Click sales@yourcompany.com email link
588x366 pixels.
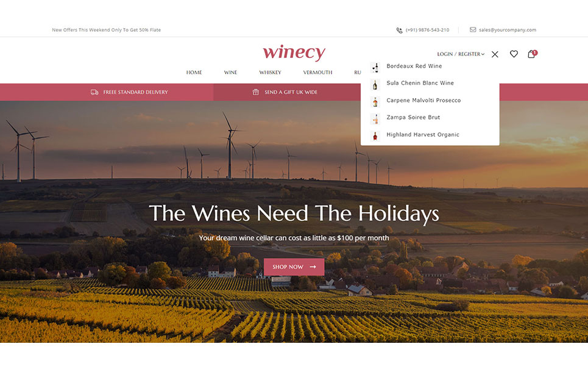508,30
